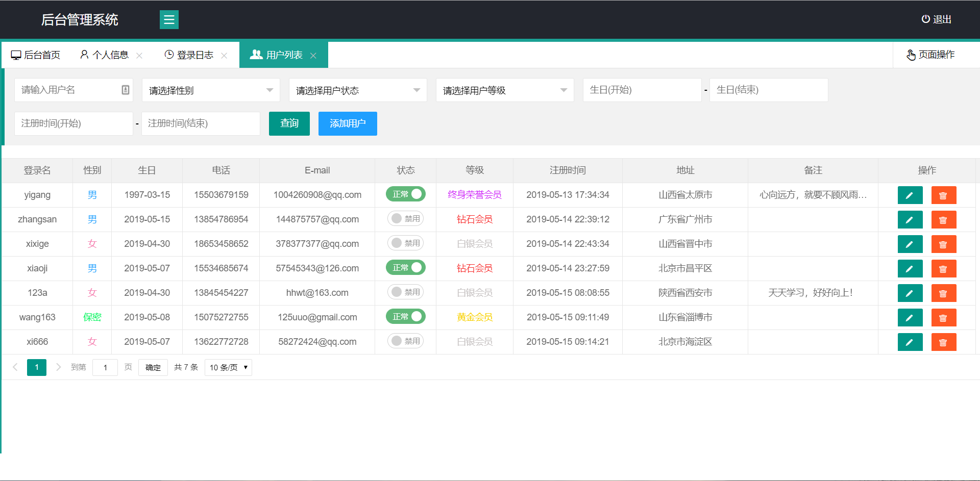
Task: Click page number 1 button
Action: 37,367
